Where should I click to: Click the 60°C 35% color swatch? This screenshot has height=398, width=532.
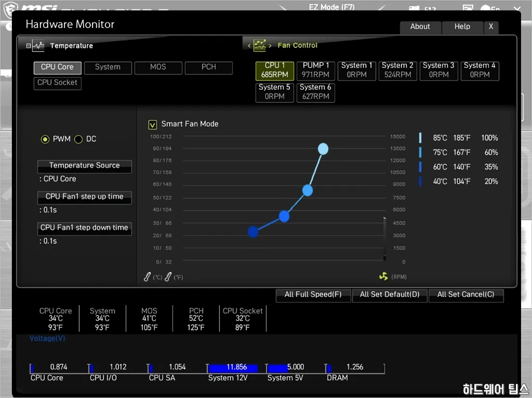coord(420,167)
